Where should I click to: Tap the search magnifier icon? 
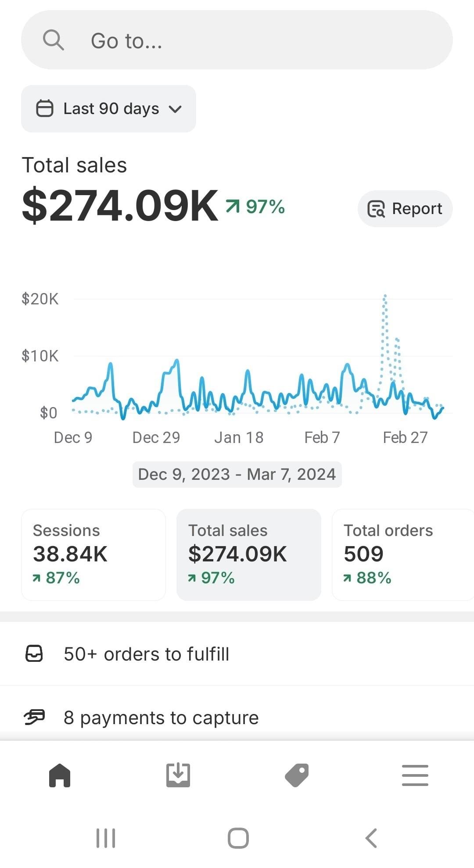(x=54, y=40)
